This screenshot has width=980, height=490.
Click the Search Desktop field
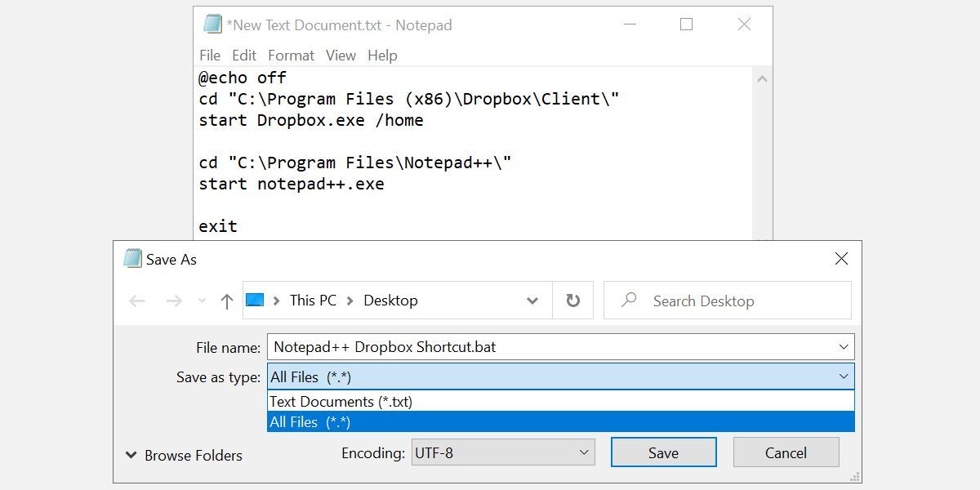click(x=735, y=301)
